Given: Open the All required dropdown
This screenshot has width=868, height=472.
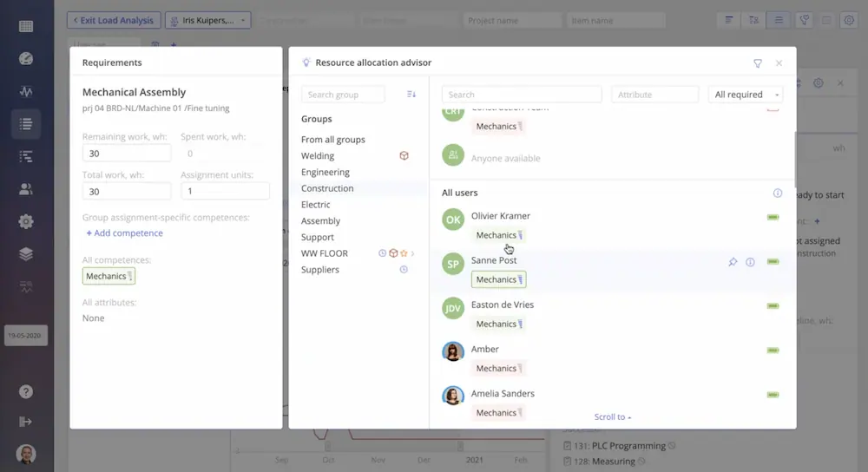Looking at the screenshot, I should (x=746, y=95).
